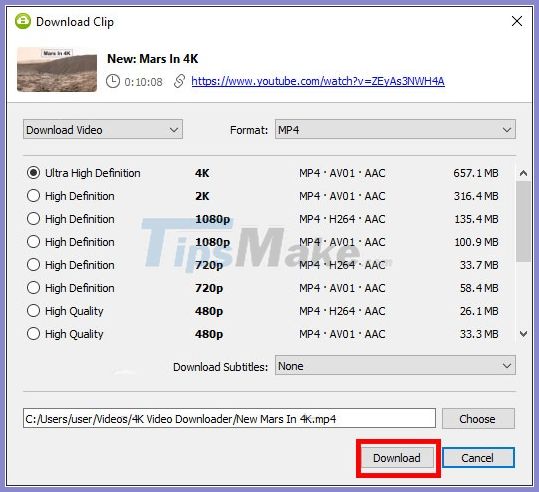Click the quality list scroll up arrow
539x492 pixels.
(523, 173)
